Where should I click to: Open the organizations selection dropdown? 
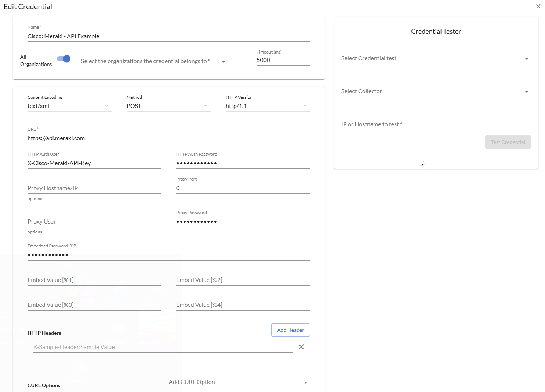tap(154, 61)
